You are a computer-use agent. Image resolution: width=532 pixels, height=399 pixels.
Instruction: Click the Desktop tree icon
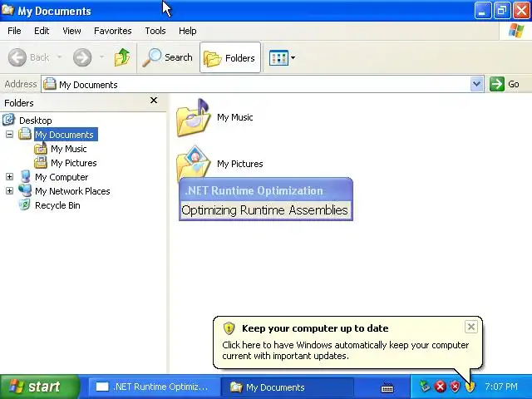(8, 120)
